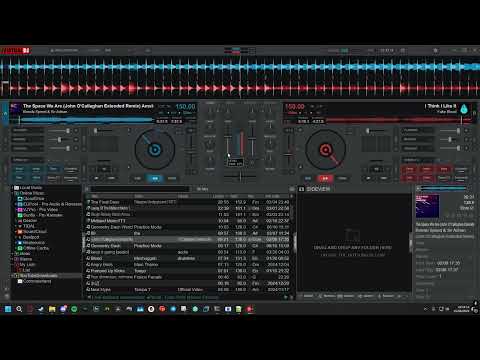The height and width of the screenshot is (360, 480).
Task: Trigger the first blue pad on left deck
Action: click(20, 169)
